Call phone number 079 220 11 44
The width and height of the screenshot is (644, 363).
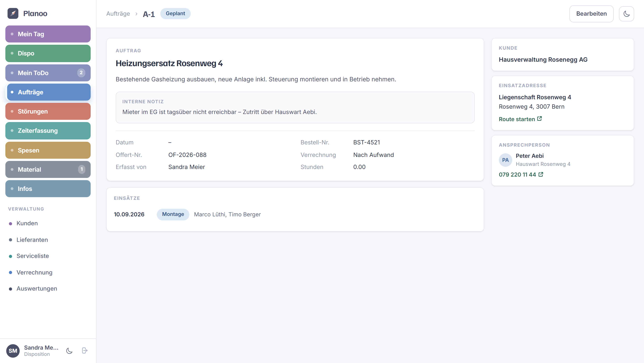click(521, 175)
